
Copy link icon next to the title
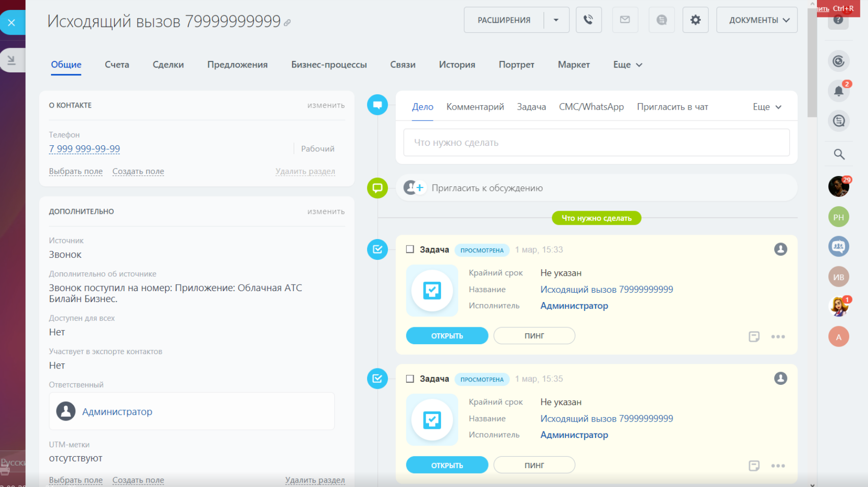click(x=287, y=23)
